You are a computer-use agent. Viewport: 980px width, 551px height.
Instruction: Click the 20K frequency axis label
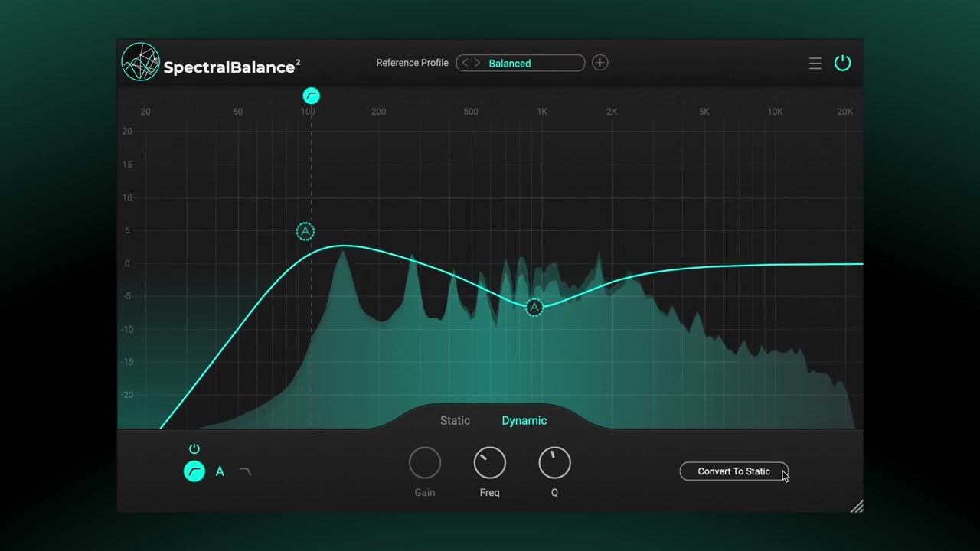(845, 112)
